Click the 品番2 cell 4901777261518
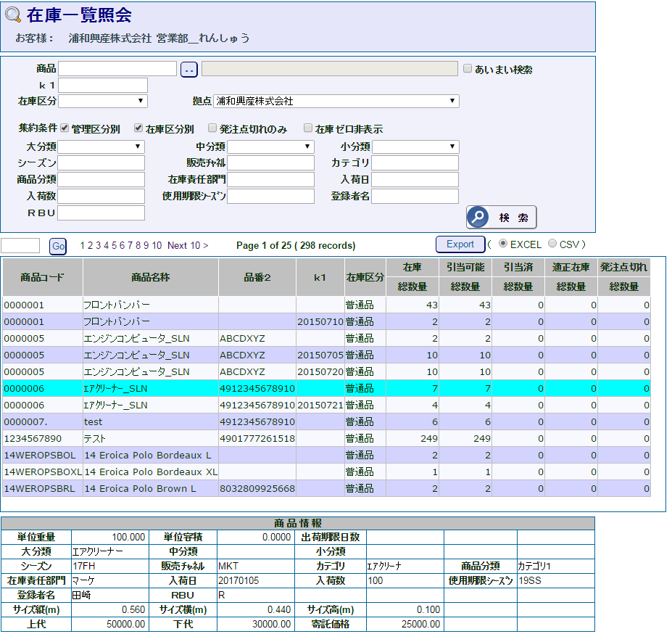Image resolution: width=672 pixels, height=642 pixels. [257, 439]
